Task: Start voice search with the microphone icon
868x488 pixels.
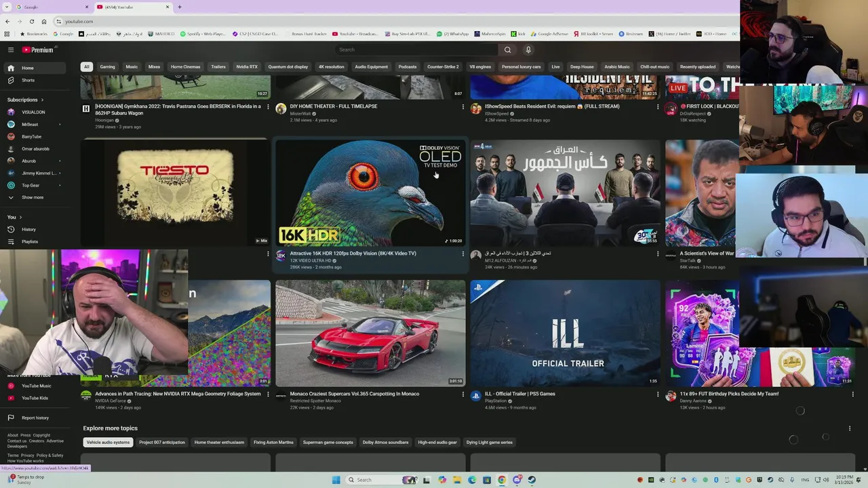Action: coord(528,49)
